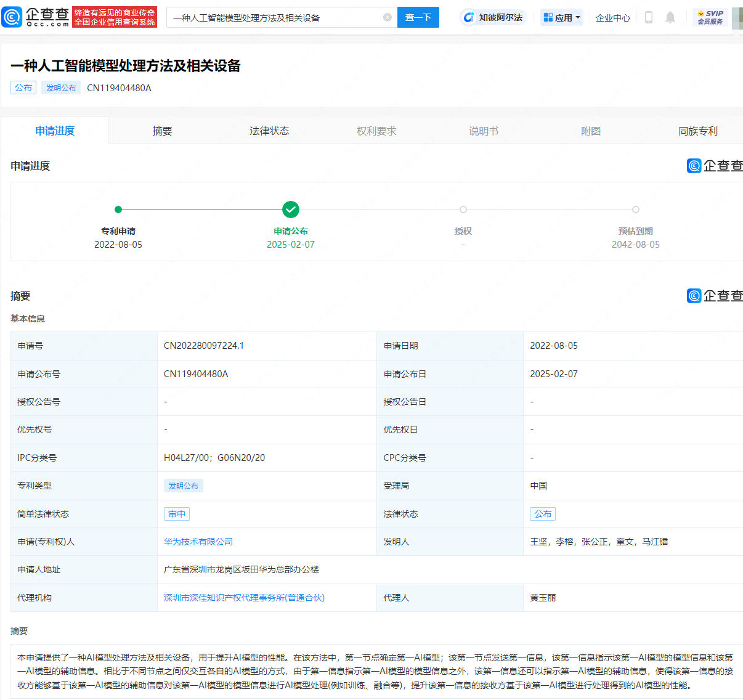Click address 广东省深圳市龙岗区坂田华为总部办公楼
The image size is (743, 700).
(242, 569)
